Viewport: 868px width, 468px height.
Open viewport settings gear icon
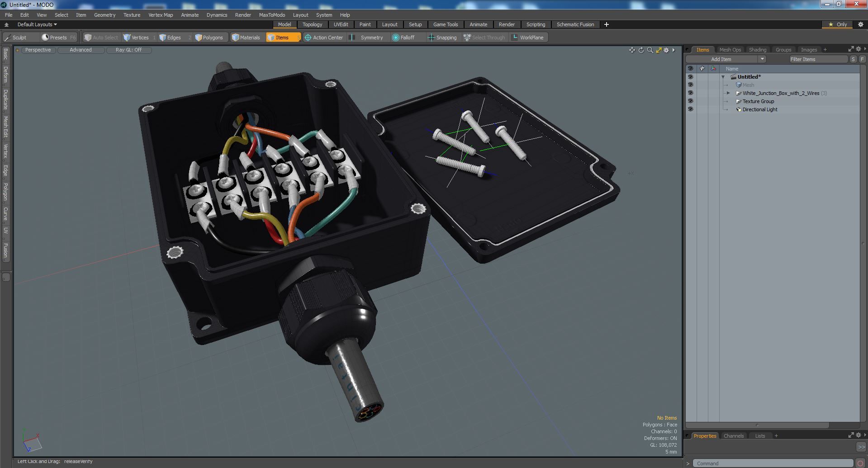[x=666, y=50]
